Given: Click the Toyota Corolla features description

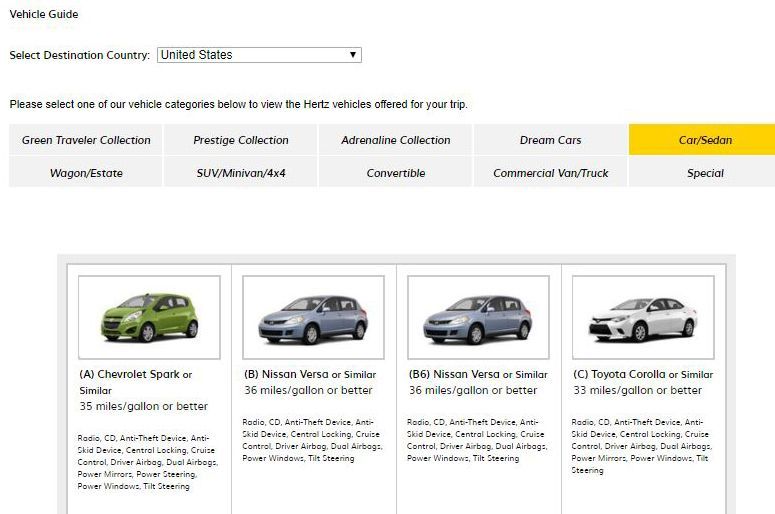Looking at the screenshot, I should 641,446.
